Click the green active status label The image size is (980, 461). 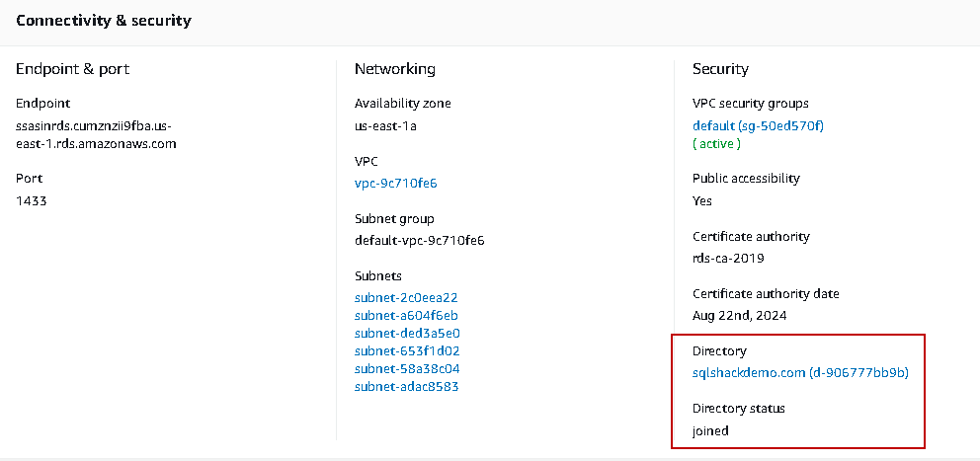point(716,143)
